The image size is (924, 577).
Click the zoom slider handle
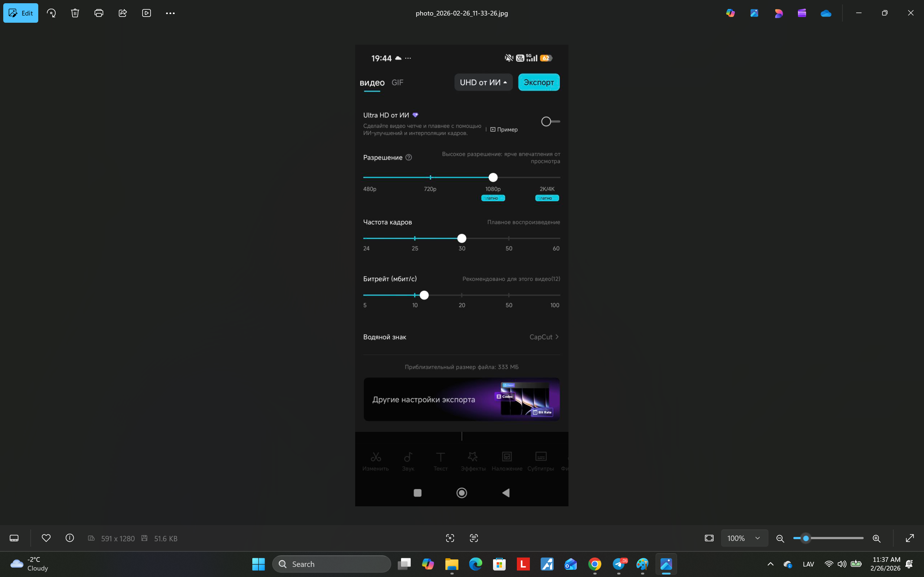806,538
